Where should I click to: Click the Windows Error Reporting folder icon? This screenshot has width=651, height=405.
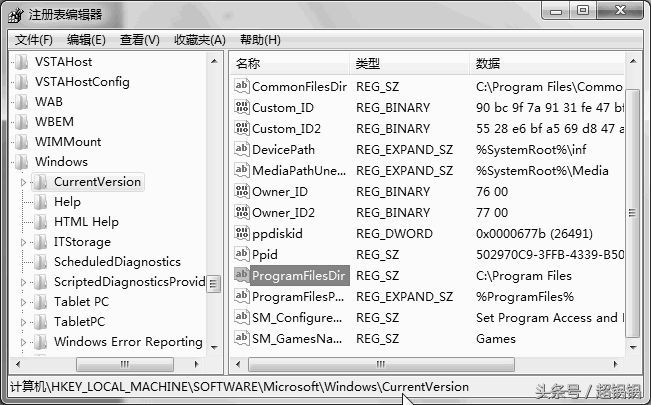(x=41, y=341)
